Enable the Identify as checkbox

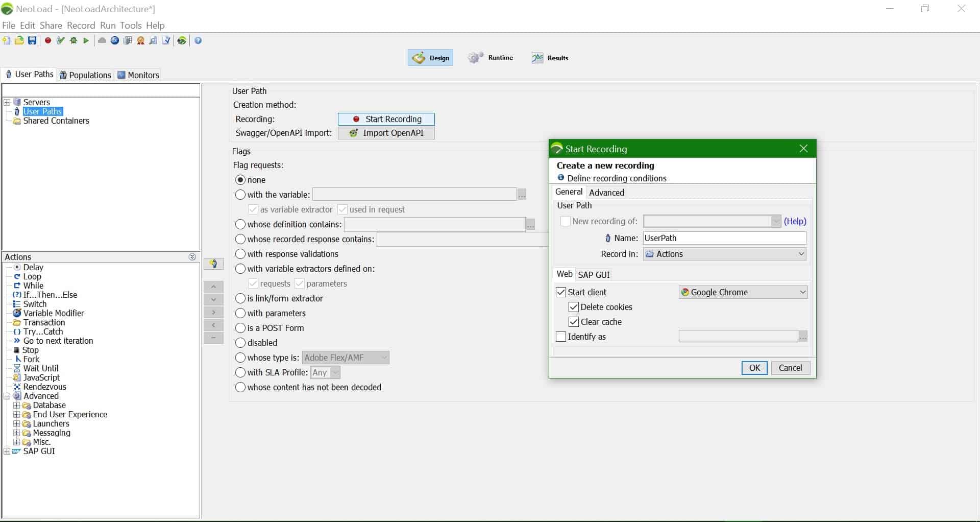561,337
